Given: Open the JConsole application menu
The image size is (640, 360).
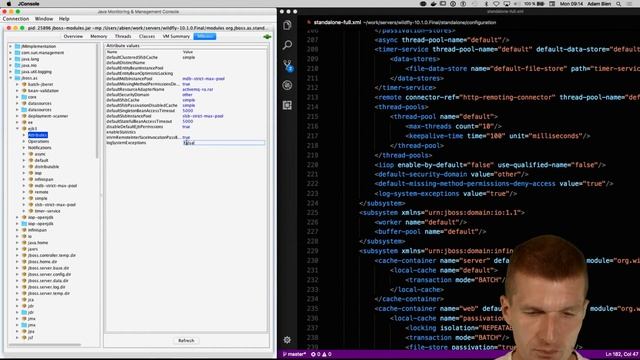Looking at the screenshot, I should pos(28,4).
